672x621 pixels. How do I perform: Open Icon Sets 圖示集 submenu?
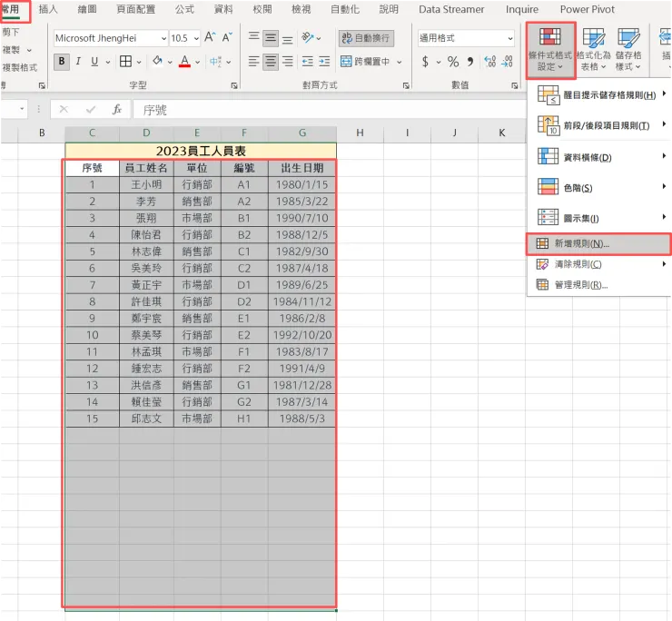click(x=600, y=218)
